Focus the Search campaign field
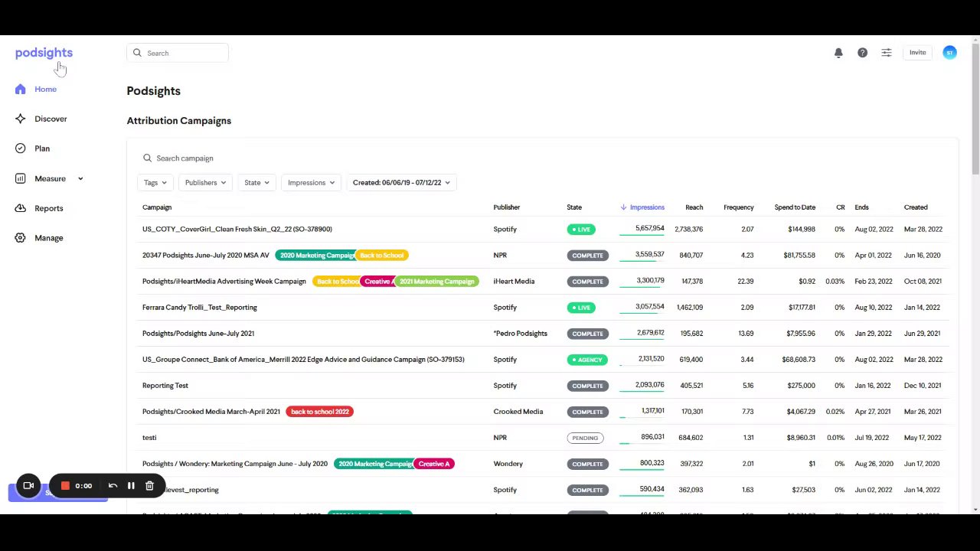This screenshot has height=551, width=980. [185, 158]
